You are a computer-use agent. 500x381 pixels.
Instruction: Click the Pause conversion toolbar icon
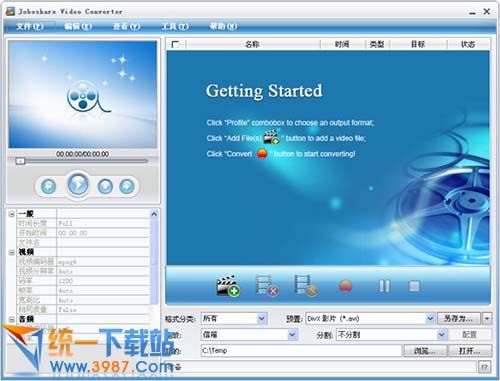point(384,286)
